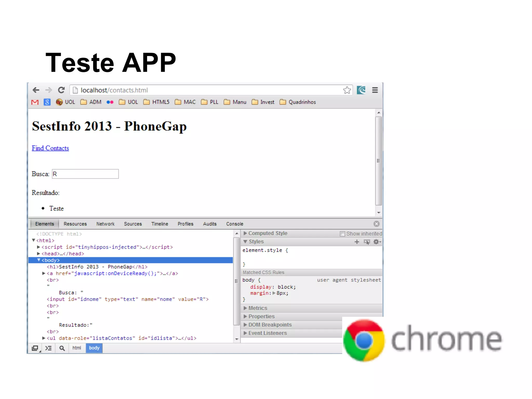This screenshot has width=532, height=399.
Task: Click the magnifier search icon in DevTools
Action: pyautogui.click(x=62, y=348)
